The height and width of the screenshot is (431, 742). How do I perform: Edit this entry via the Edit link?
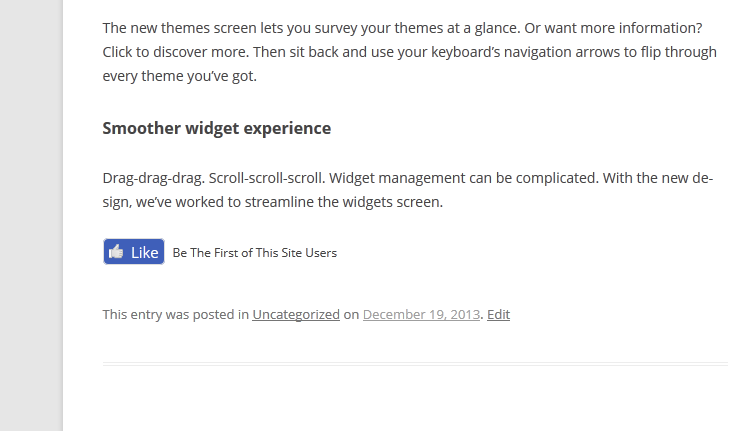coord(498,315)
